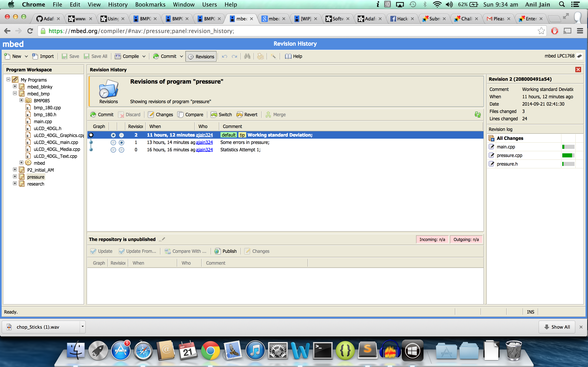The height and width of the screenshot is (367, 588).
Task: Open the Commit dropdown arrow in toolbar
Action: (x=181, y=56)
